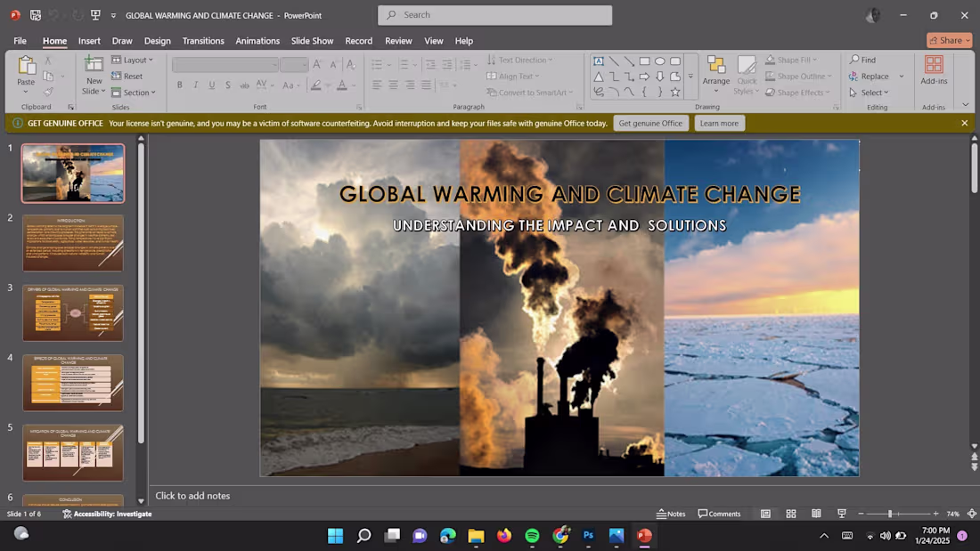Toggle underline formatting

211,85
